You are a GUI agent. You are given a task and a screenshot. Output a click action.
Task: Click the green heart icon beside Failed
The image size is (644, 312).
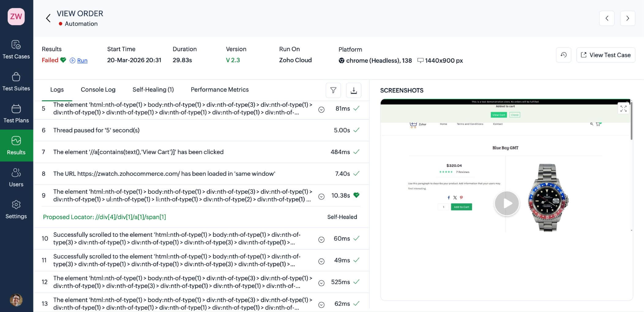click(x=63, y=60)
